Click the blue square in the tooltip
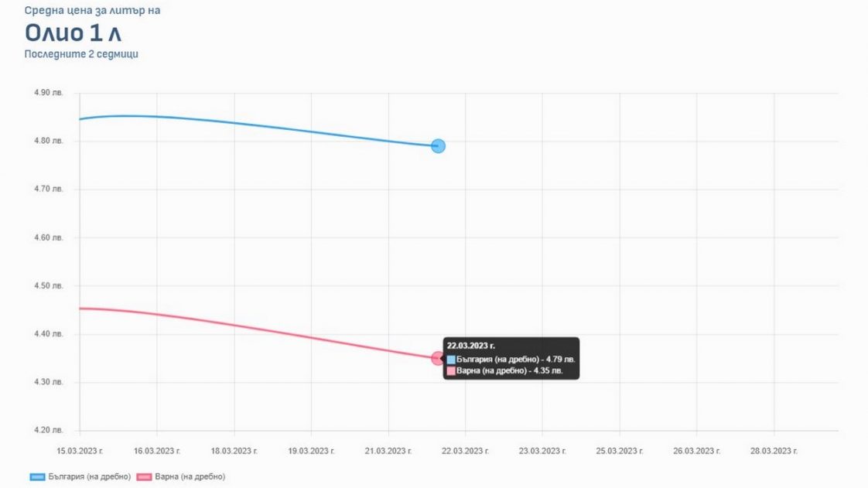 pos(451,360)
